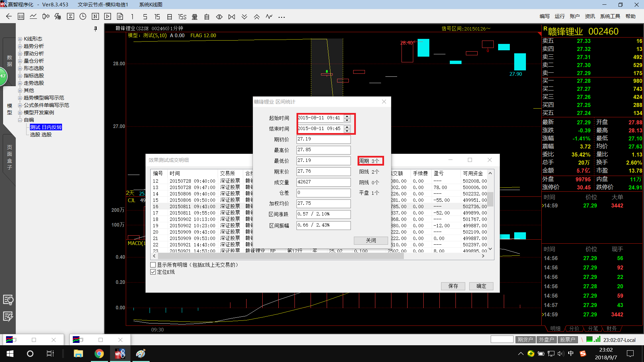Screen dimensions: 644x362
Task: Click the pin icon on side panel
Action: (x=96, y=29)
